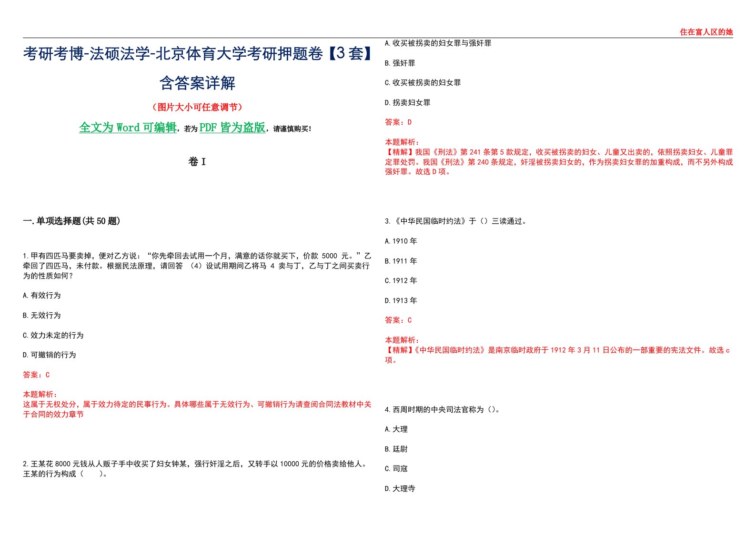Image resolution: width=756 pixels, height=534 pixels.
Task: Select option D.大理寺
Action: point(400,489)
